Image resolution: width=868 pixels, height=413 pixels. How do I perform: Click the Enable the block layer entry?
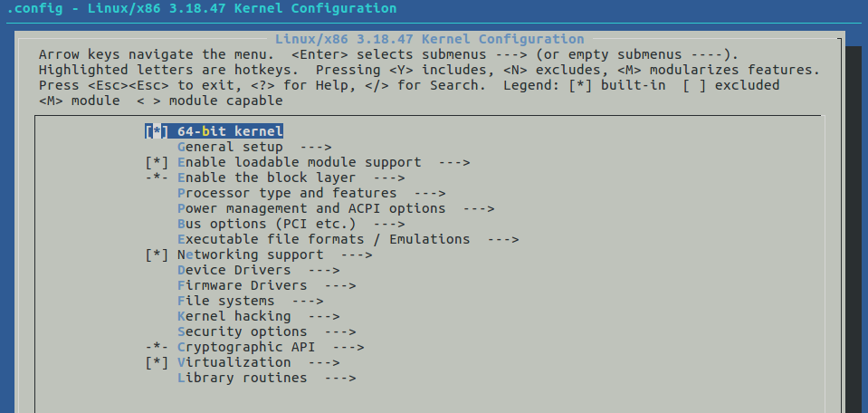[266, 178]
